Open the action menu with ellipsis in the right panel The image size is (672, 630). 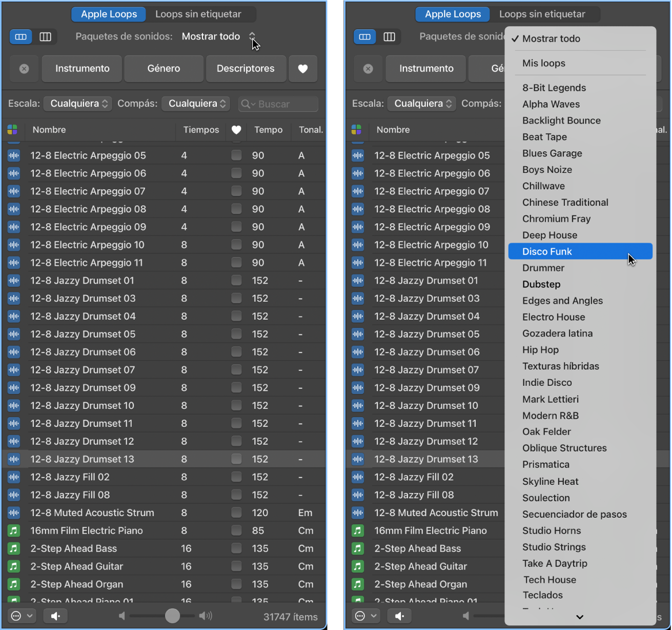[x=366, y=616]
